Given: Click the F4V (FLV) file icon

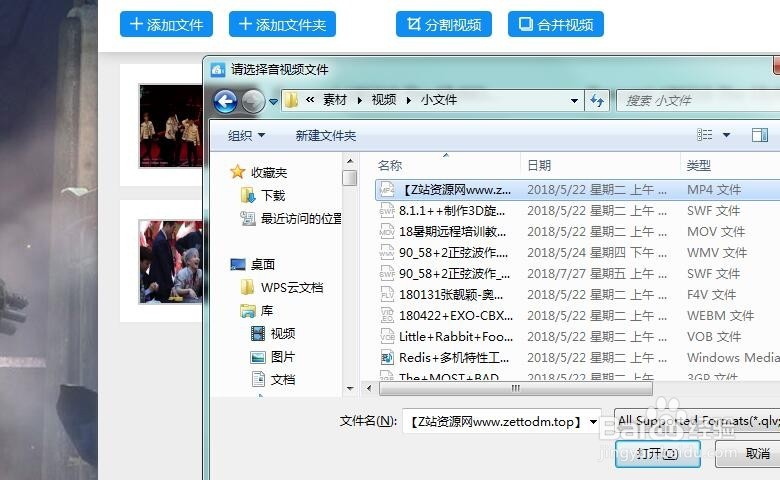Looking at the screenshot, I should 387,294.
